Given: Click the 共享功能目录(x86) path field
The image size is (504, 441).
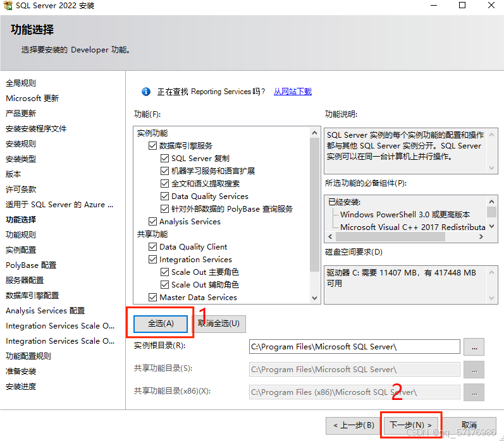Looking at the screenshot, I should 355,392.
